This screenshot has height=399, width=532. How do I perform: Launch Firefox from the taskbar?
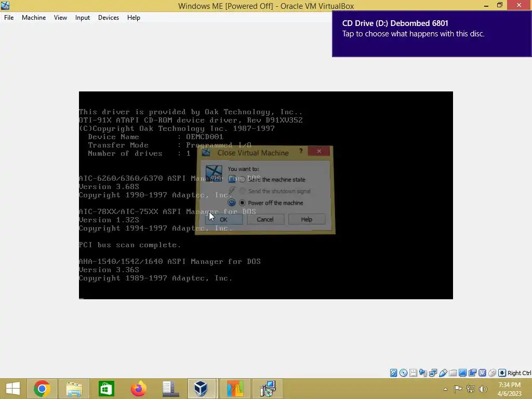138,389
